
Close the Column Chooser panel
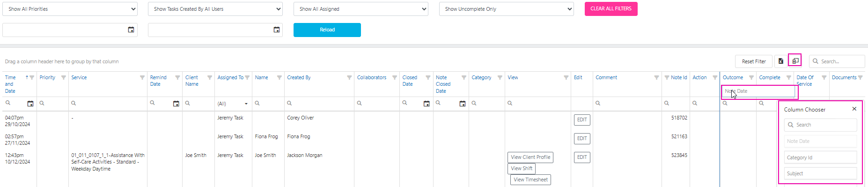click(854, 109)
